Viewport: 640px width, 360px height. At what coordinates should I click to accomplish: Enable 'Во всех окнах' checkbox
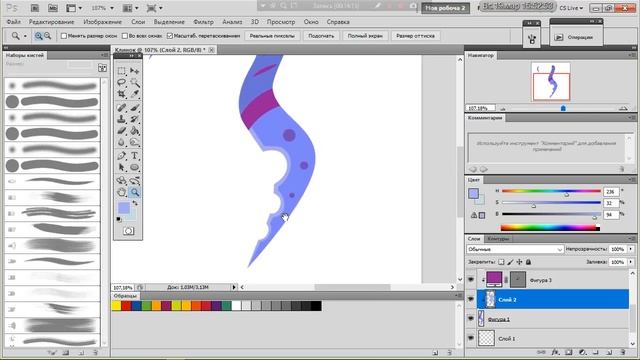(x=125, y=36)
